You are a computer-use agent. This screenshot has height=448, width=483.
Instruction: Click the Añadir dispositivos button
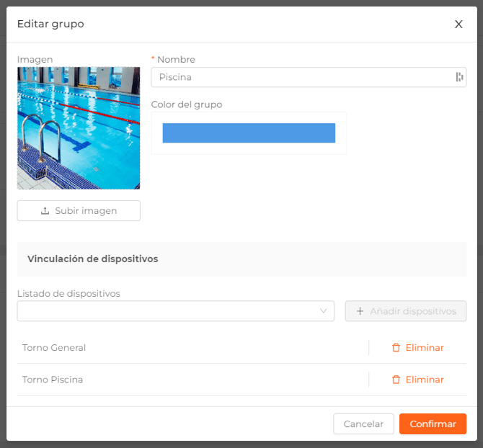coord(406,311)
